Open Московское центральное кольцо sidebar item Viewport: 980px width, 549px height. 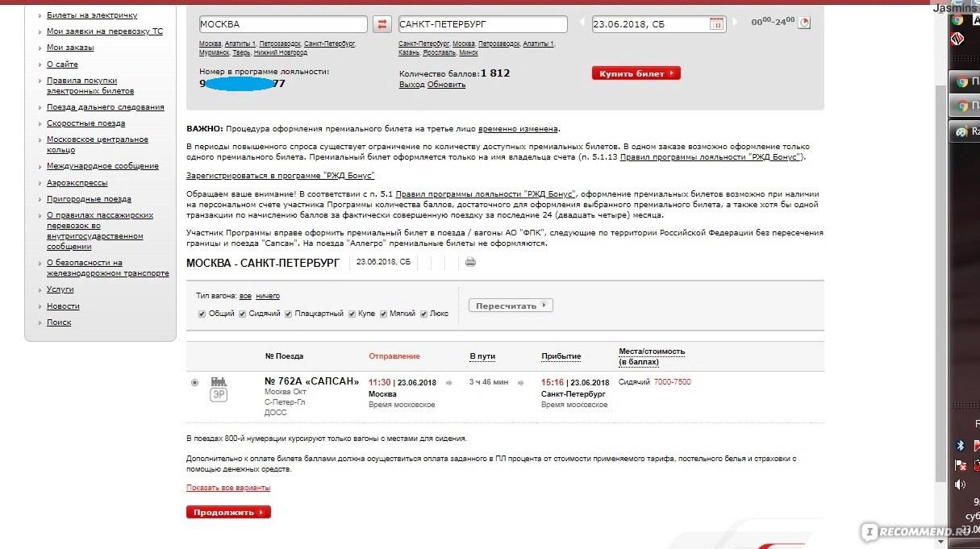click(x=98, y=144)
